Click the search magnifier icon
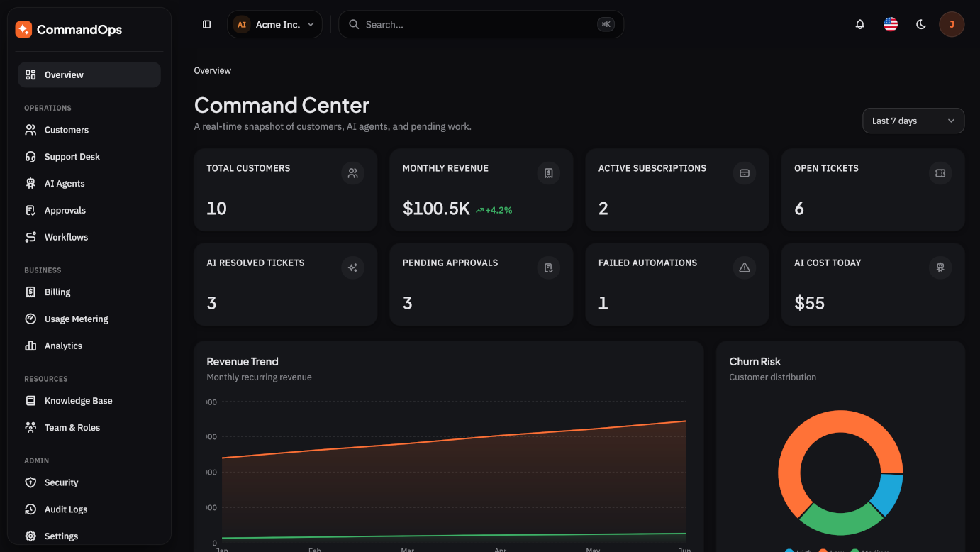This screenshot has width=980, height=552. [x=354, y=24]
